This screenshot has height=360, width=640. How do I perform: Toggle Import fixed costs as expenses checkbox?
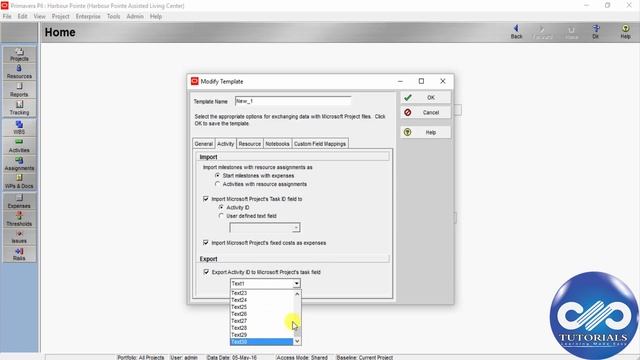pos(206,243)
